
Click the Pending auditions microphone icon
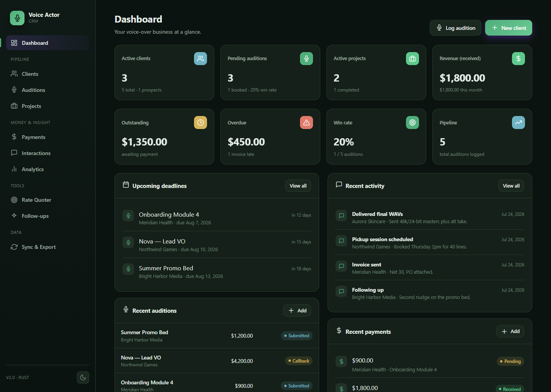point(306,59)
